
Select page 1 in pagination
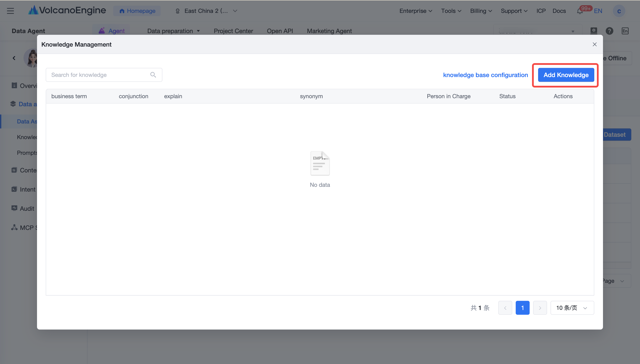[x=522, y=307]
